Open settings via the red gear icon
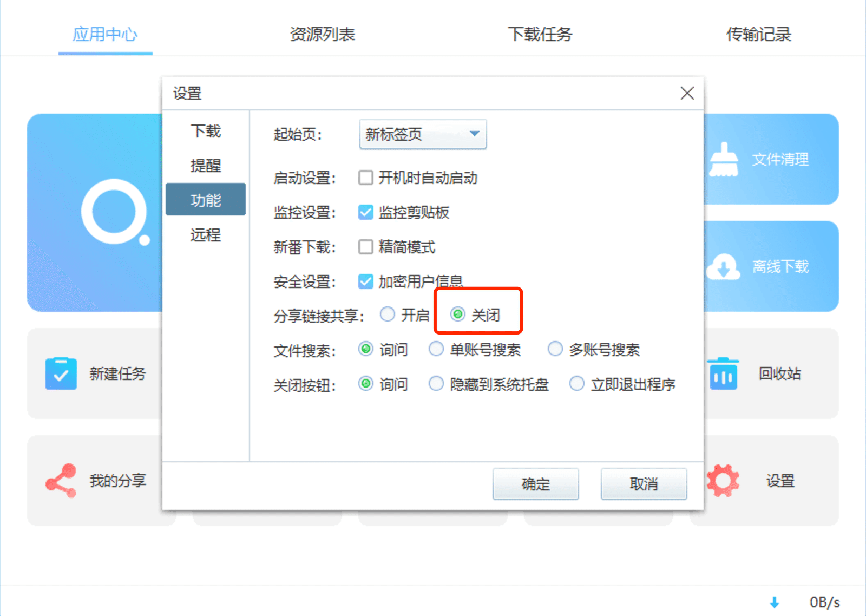Image resolution: width=866 pixels, height=616 pixels. [x=723, y=481]
